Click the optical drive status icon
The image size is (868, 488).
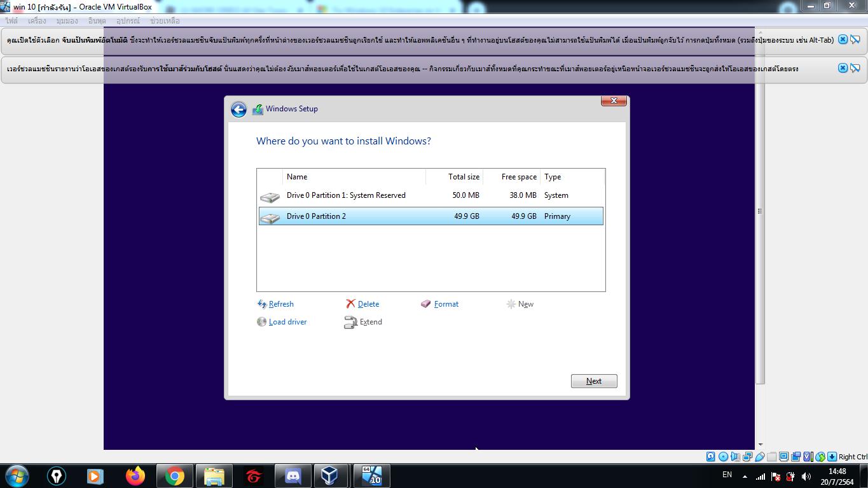tap(723, 457)
